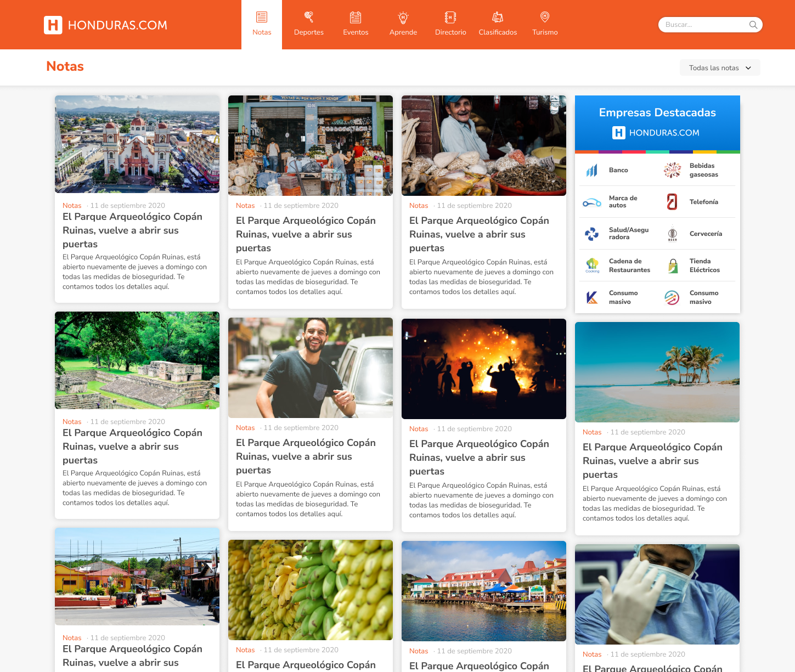This screenshot has width=795, height=672.
Task: Open article title under Copán ruins photo
Action: tap(132, 447)
